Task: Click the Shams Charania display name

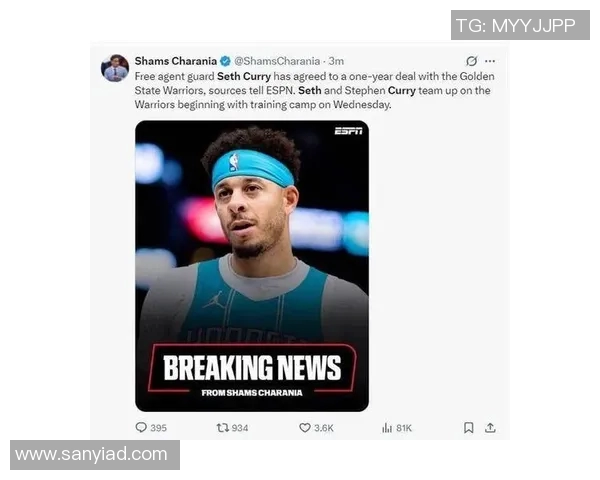Action: [x=176, y=61]
